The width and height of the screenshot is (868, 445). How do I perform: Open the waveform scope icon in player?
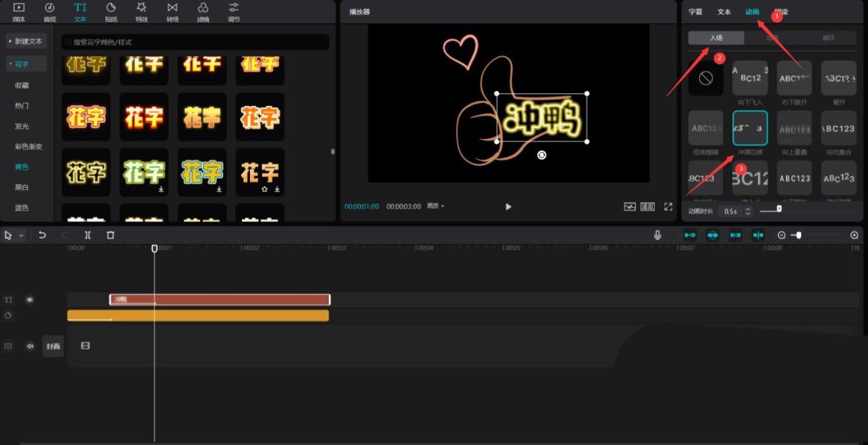[x=630, y=206]
